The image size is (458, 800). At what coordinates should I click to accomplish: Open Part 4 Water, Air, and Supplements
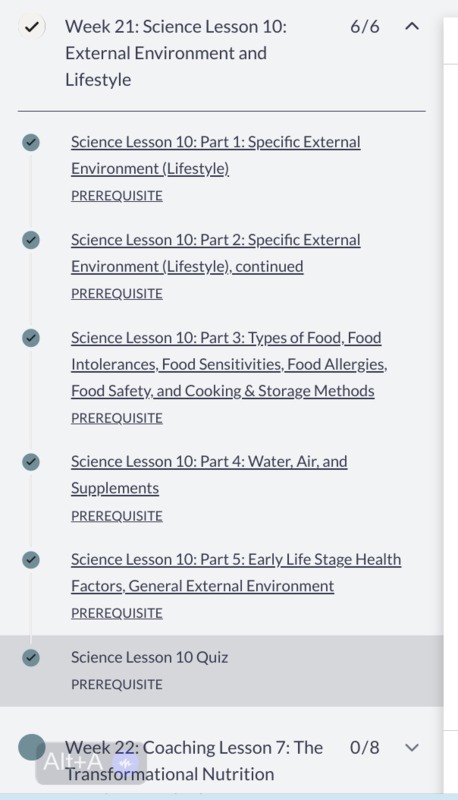pyautogui.click(x=209, y=474)
